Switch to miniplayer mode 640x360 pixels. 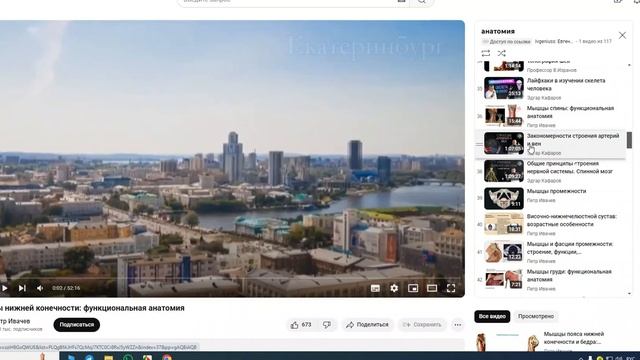coord(413,289)
